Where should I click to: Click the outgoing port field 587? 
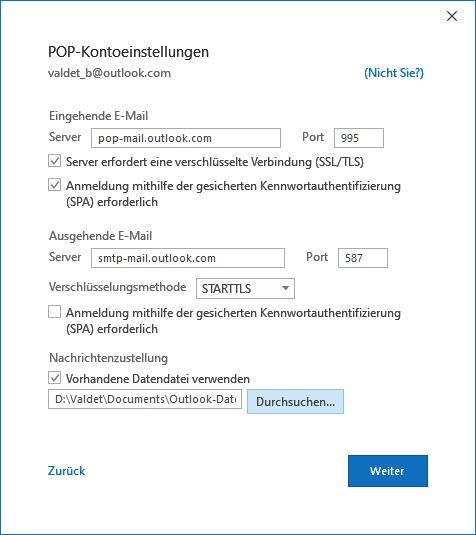tap(363, 258)
